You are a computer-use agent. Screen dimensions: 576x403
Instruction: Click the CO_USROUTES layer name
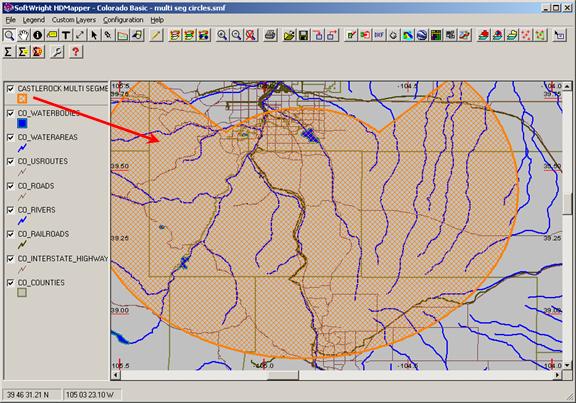[43, 161]
